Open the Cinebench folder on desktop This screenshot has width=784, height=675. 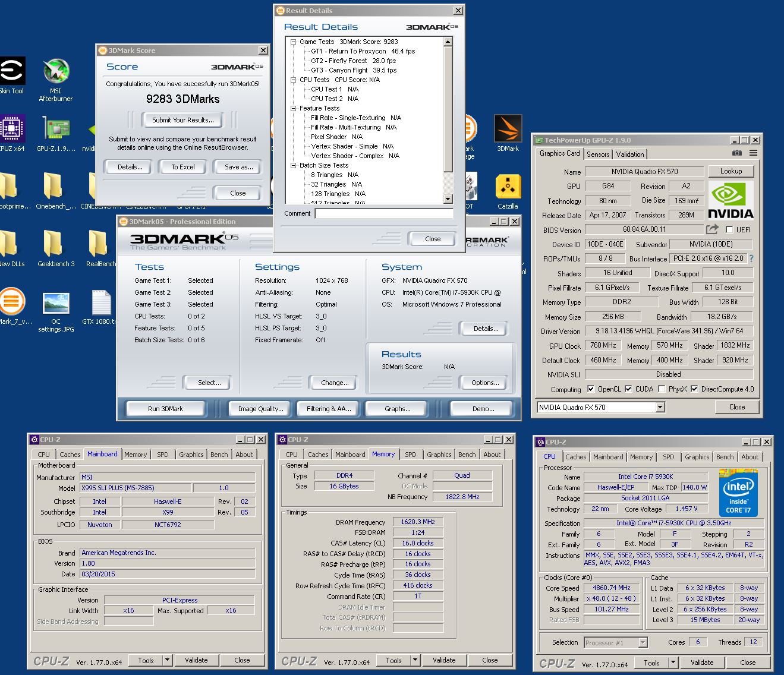point(55,191)
